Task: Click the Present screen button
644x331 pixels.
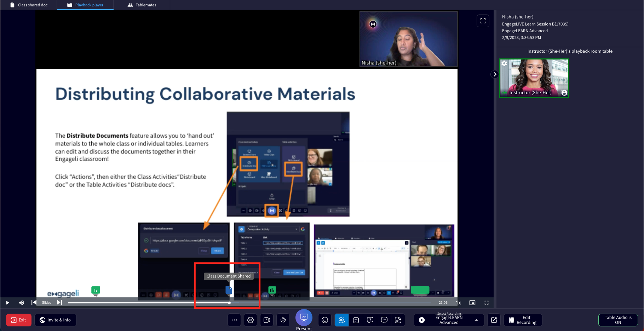Action: [304, 318]
